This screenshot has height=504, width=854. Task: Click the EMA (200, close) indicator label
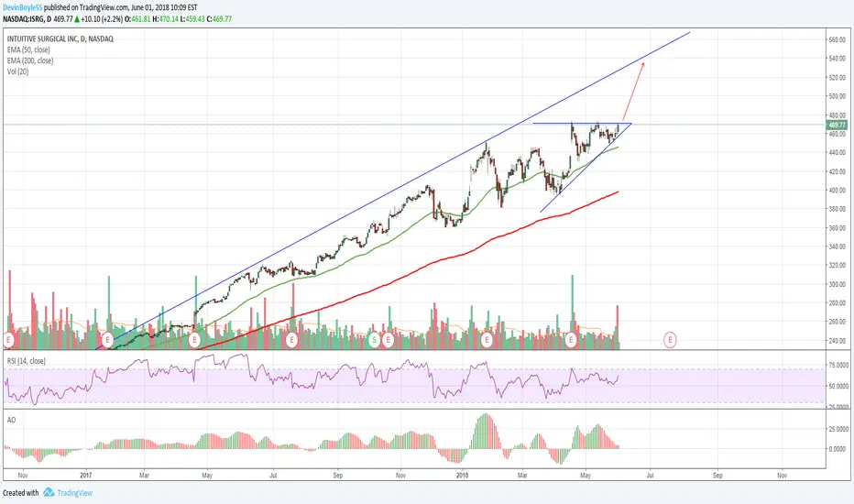(x=30, y=60)
